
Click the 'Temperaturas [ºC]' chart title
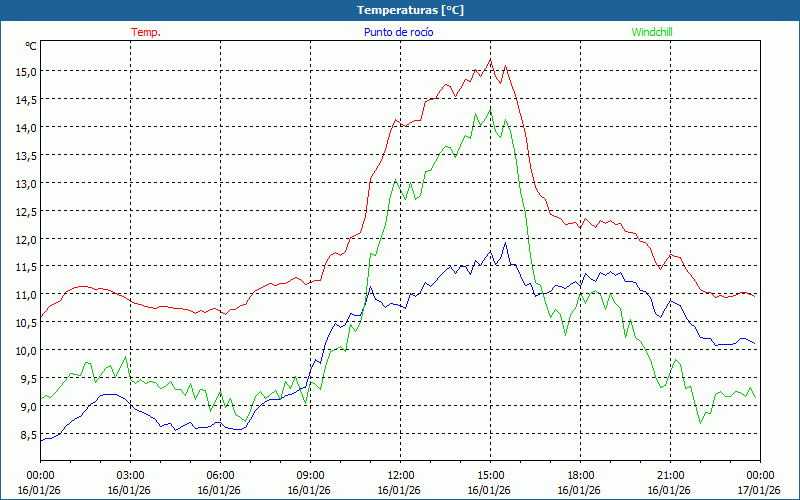pyautogui.click(x=410, y=10)
